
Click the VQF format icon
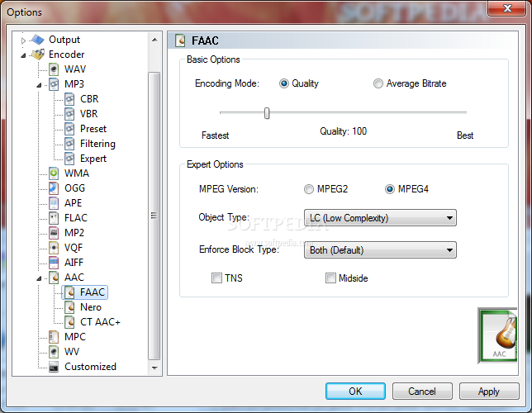tap(54, 248)
